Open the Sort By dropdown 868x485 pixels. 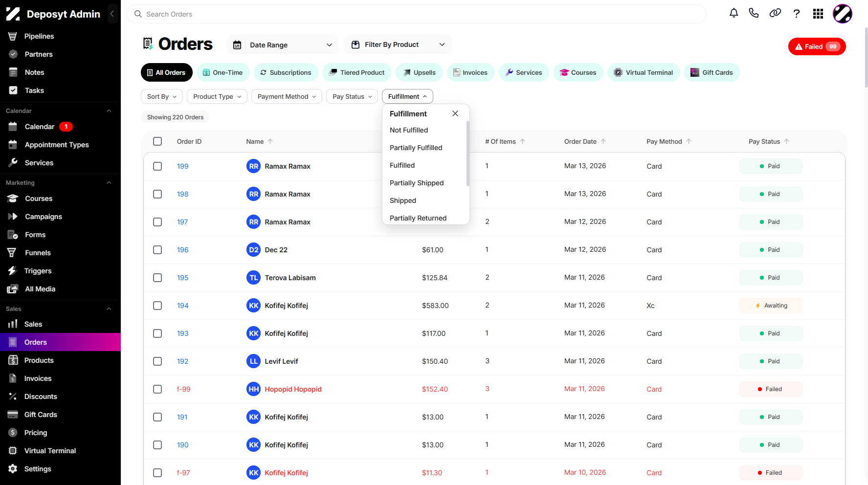coord(162,96)
